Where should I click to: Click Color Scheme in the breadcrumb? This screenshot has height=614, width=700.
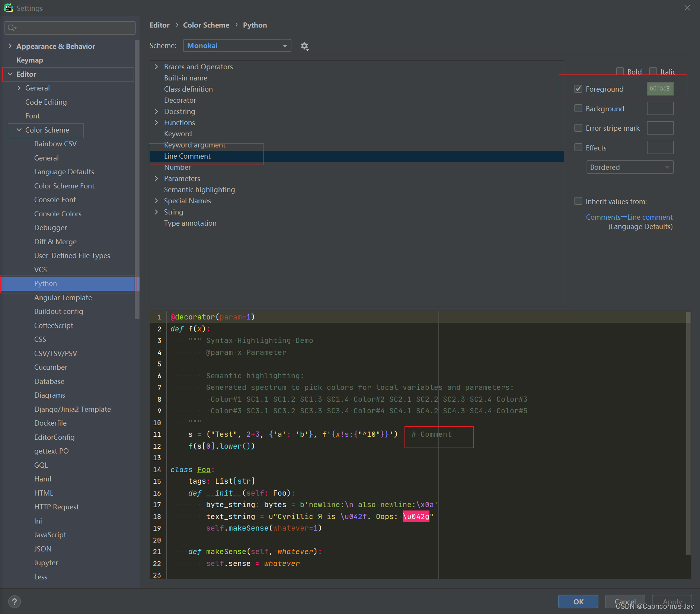coord(206,25)
